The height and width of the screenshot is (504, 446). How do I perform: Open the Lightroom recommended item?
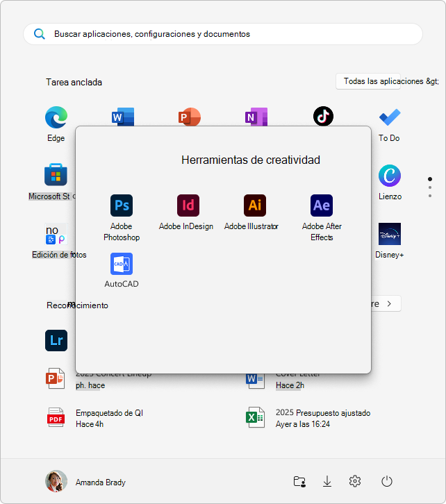point(56,340)
